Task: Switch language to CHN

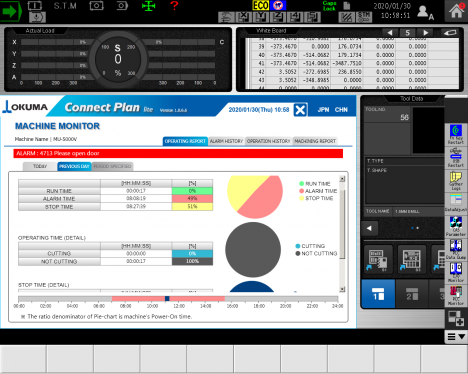Action: (341, 110)
